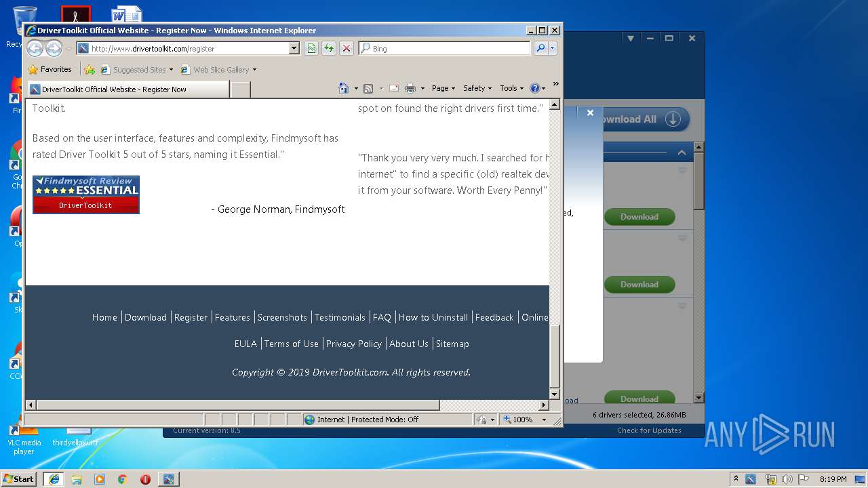Viewport: 868px width, 488px height.
Task: Click Add to Favorites Bar icon
Action: [x=90, y=69]
